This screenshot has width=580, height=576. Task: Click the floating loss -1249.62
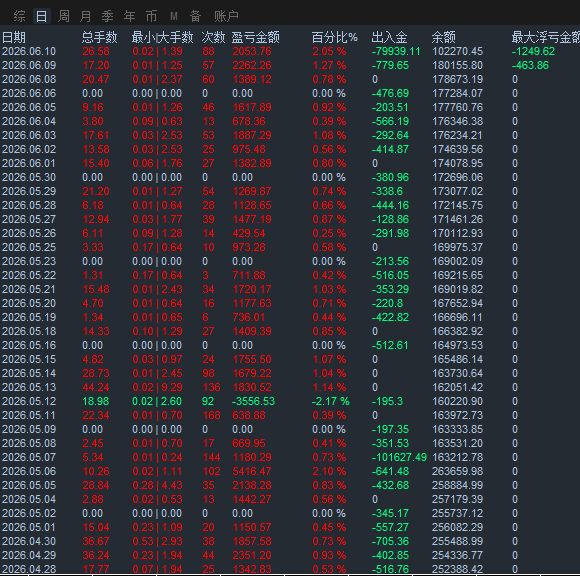pyautogui.click(x=533, y=51)
